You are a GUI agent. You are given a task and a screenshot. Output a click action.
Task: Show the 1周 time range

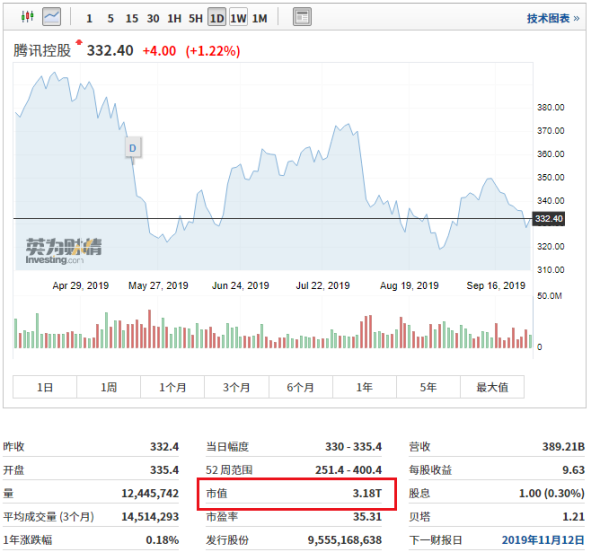click(x=109, y=387)
